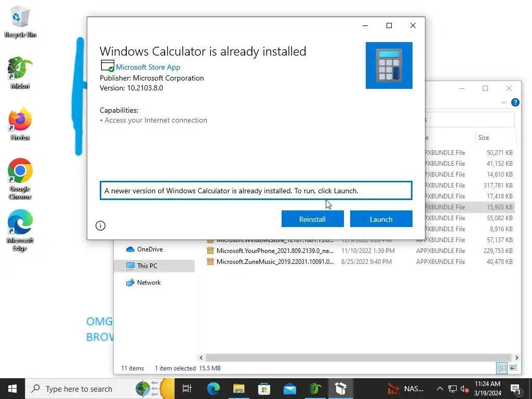
Task: Show hidden system tray icons
Action: pyautogui.click(x=440, y=389)
